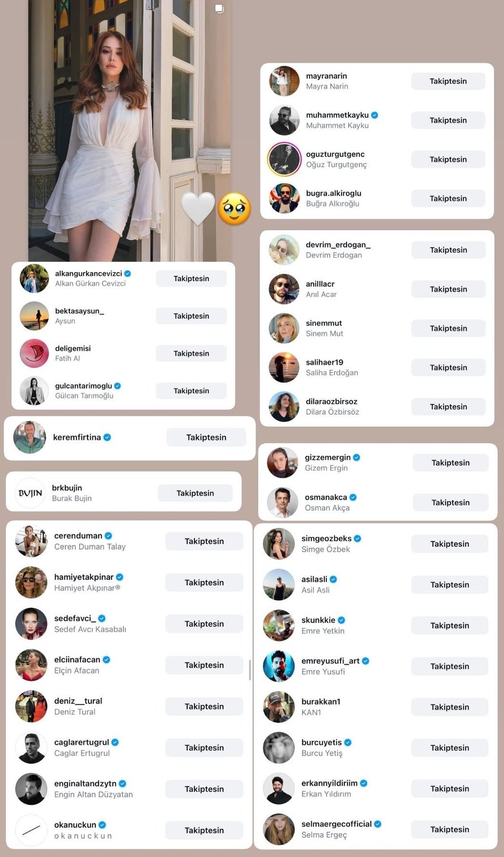Image resolution: width=504 pixels, height=857 pixels.
Task: Tap oguzturgutgenc's story-ring avatar
Action: 284,159
